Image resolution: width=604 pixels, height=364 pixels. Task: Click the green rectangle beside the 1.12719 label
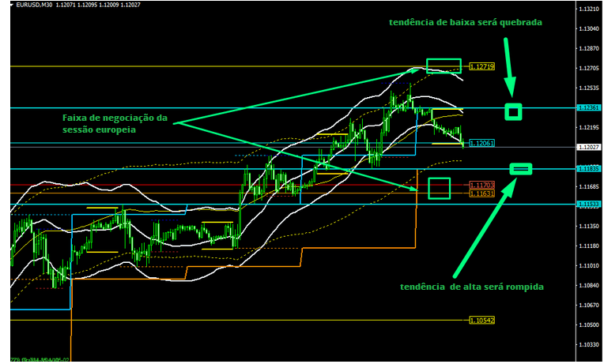443,66
